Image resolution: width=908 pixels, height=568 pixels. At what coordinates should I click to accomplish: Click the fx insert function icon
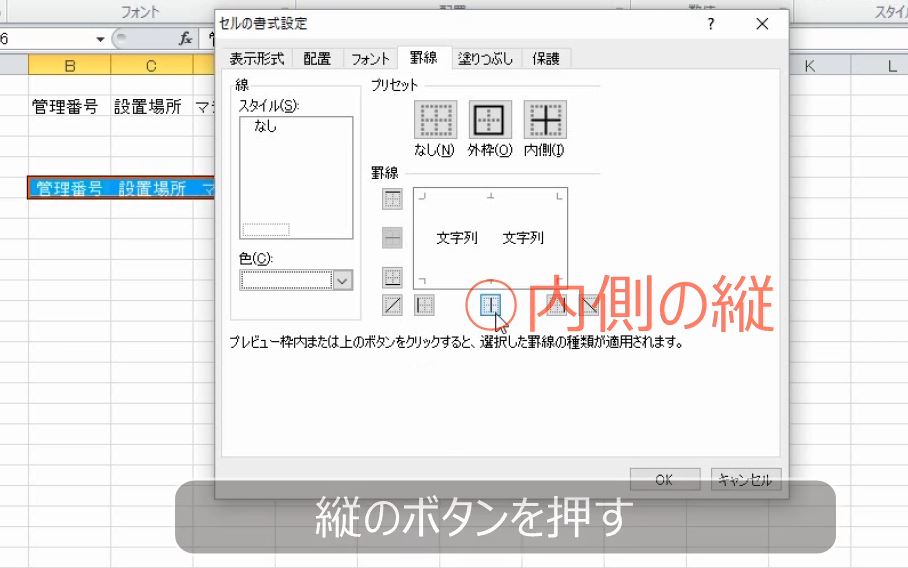[185, 39]
